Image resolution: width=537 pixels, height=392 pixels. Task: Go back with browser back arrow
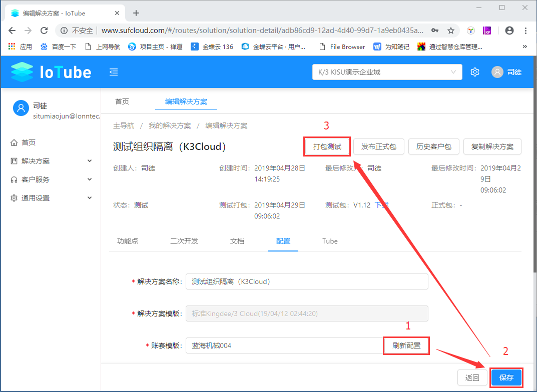(13, 30)
